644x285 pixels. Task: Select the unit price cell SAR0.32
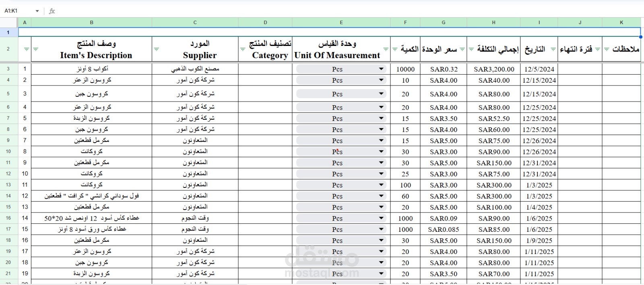point(444,69)
